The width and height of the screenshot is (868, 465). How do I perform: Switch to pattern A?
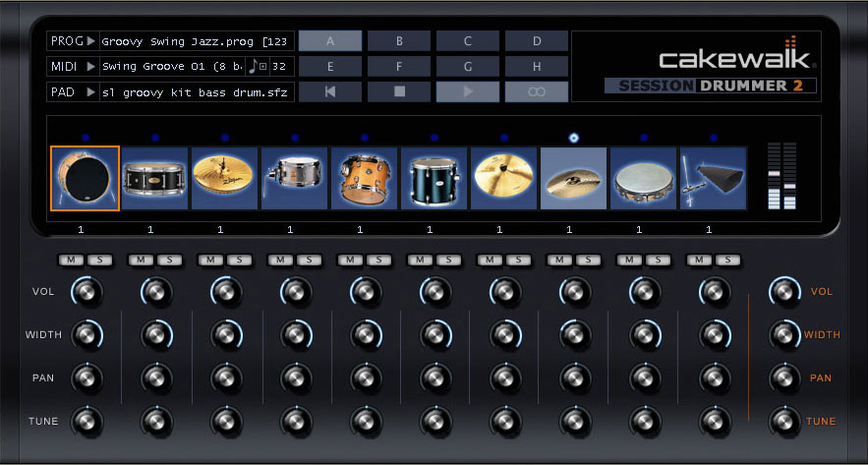point(330,41)
